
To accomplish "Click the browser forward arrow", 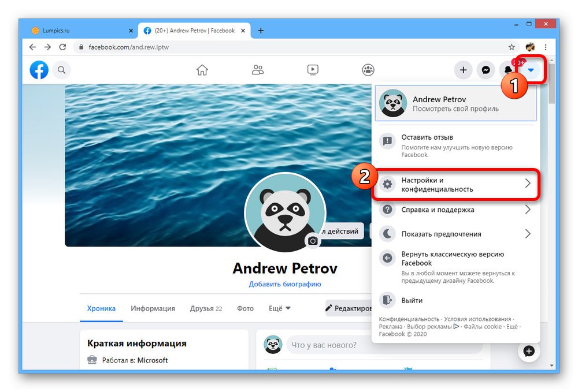I will 47,47.
